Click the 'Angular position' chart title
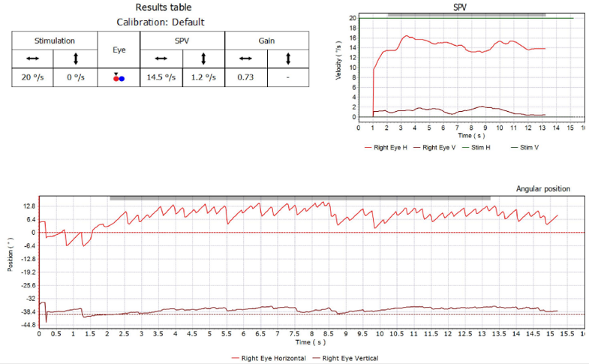The image size is (589, 364). pos(542,189)
